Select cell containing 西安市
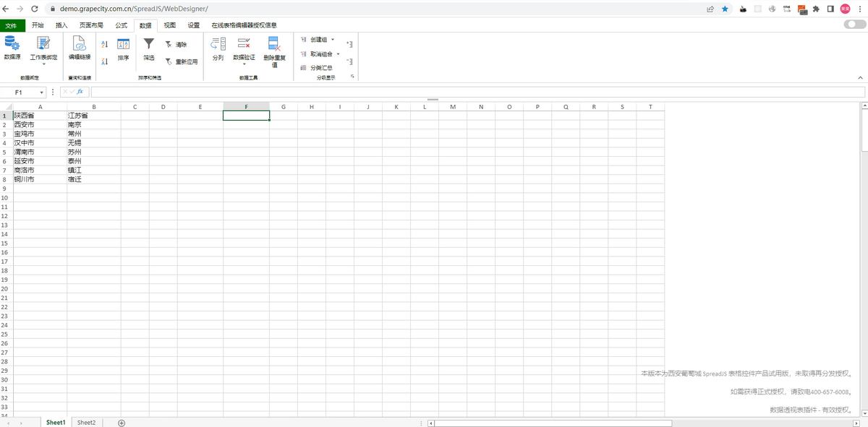 coord(40,124)
